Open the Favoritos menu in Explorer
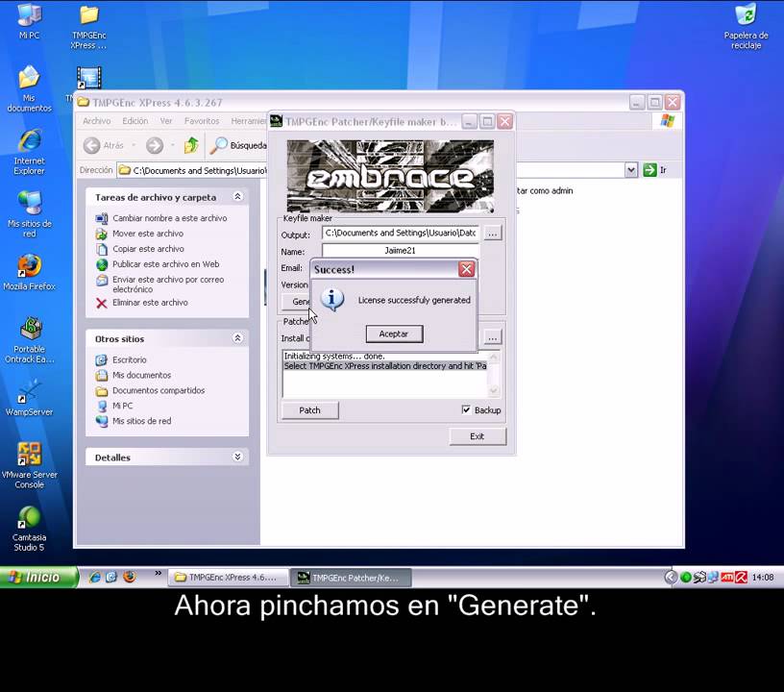The image size is (784, 692). coord(202,121)
